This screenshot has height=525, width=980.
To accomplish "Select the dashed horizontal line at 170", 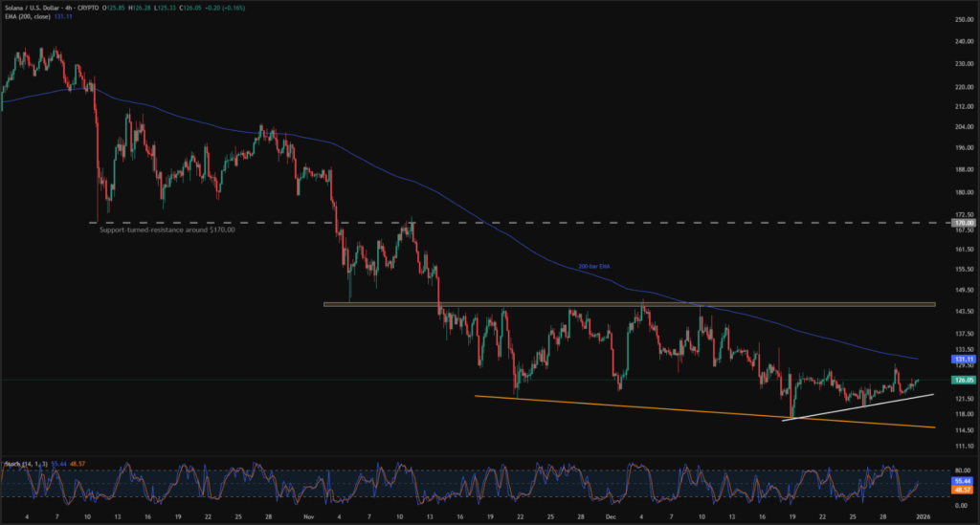I will (x=520, y=222).
